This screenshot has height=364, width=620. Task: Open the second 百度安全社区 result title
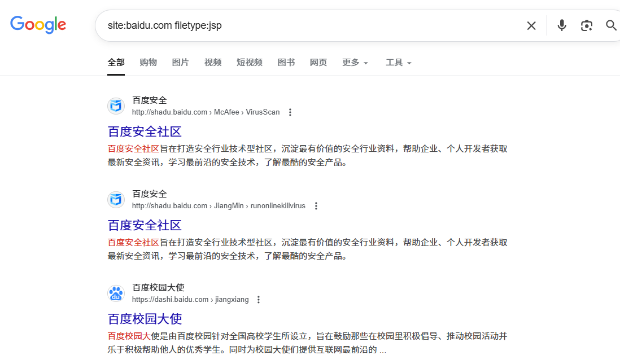tap(145, 225)
